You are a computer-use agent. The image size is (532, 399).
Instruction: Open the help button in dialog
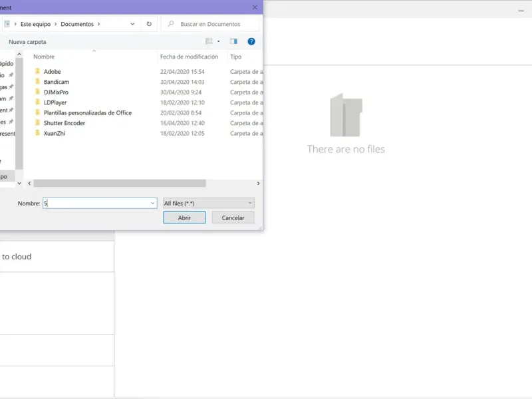tap(251, 41)
